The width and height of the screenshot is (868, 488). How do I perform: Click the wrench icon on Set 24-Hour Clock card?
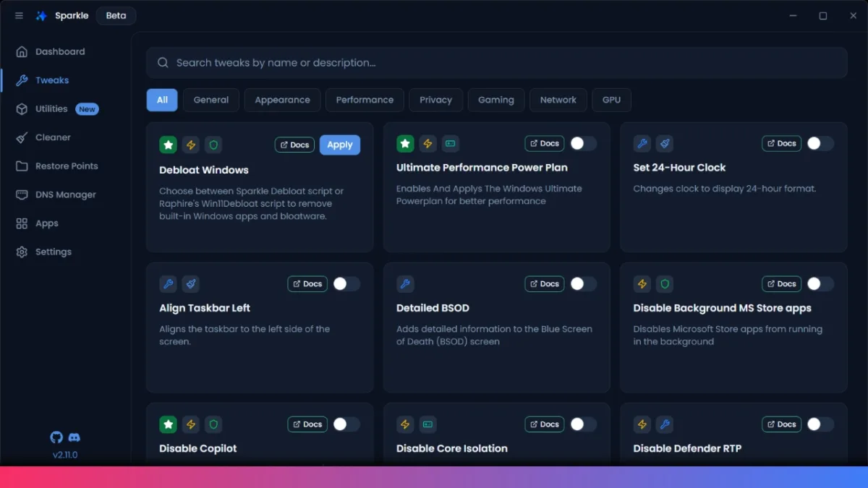click(x=642, y=143)
